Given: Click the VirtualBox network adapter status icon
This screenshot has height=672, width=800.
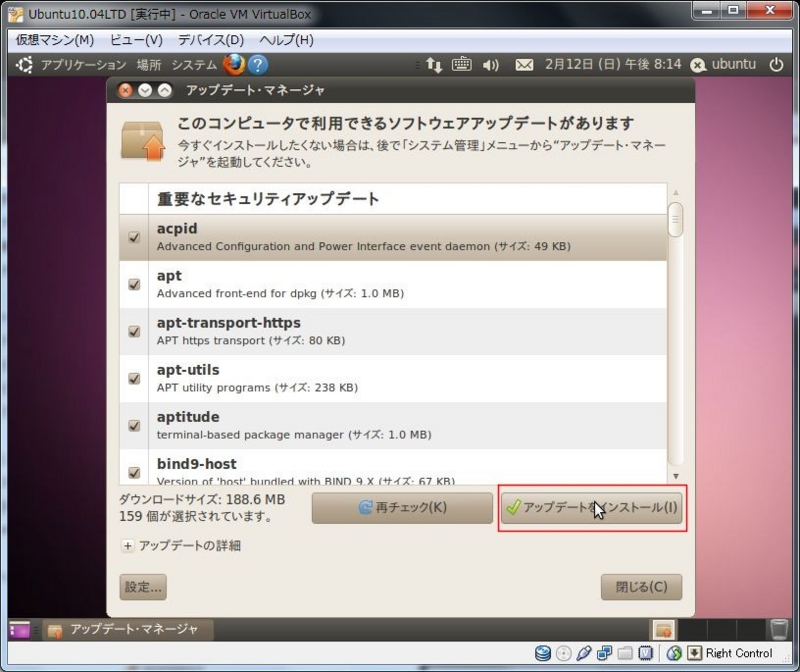Looking at the screenshot, I should (x=605, y=653).
